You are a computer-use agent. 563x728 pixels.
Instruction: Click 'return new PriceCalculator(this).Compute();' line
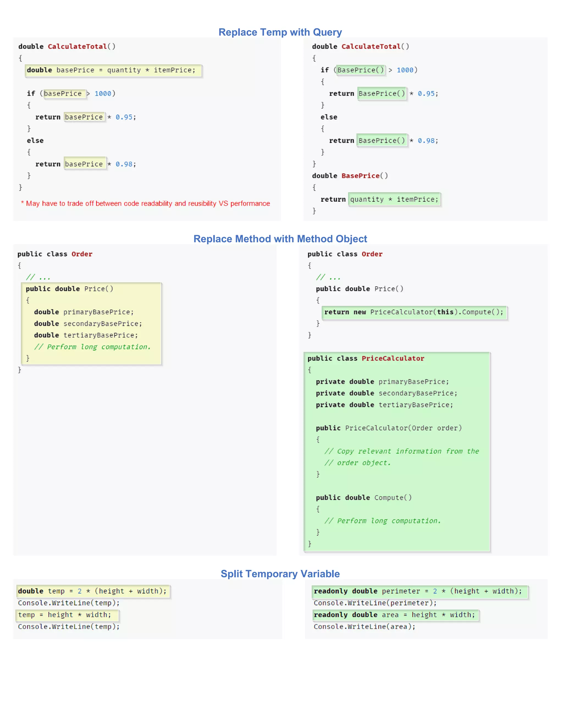(414, 312)
